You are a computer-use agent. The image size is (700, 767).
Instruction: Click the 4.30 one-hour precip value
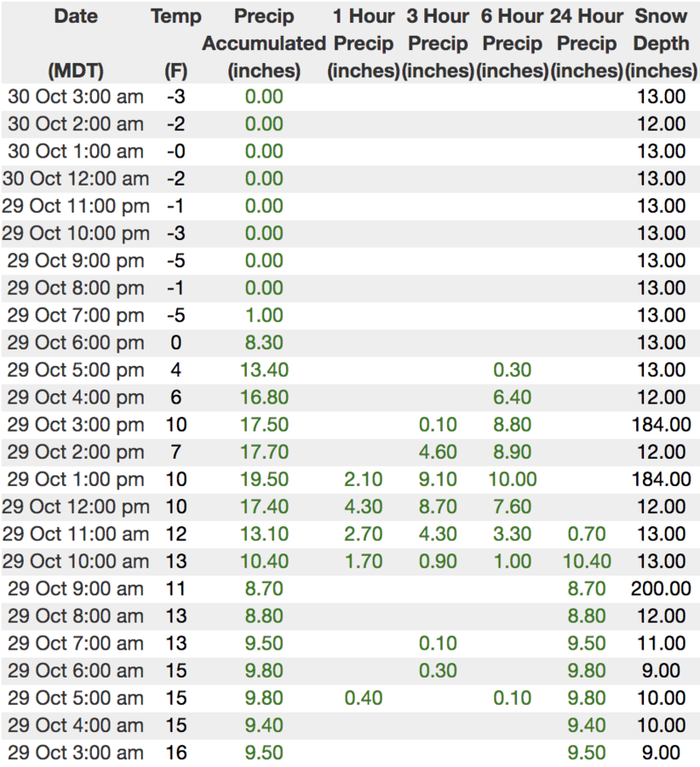(363, 506)
